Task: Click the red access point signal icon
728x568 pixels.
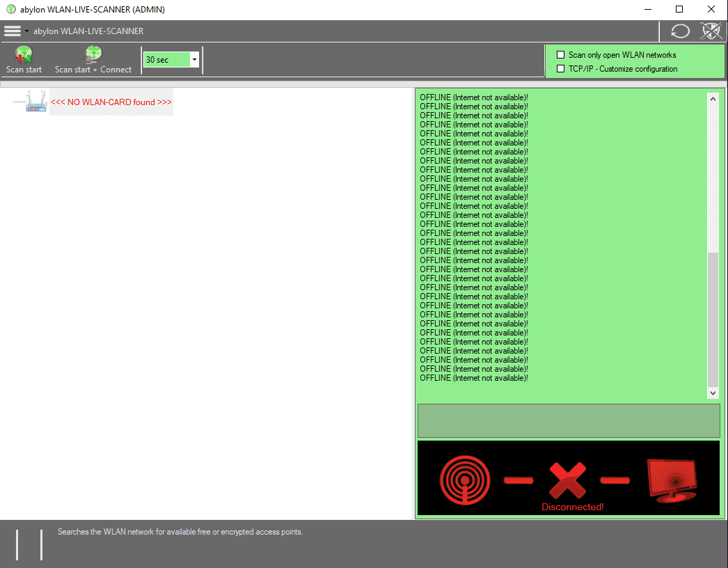Action: 465,480
